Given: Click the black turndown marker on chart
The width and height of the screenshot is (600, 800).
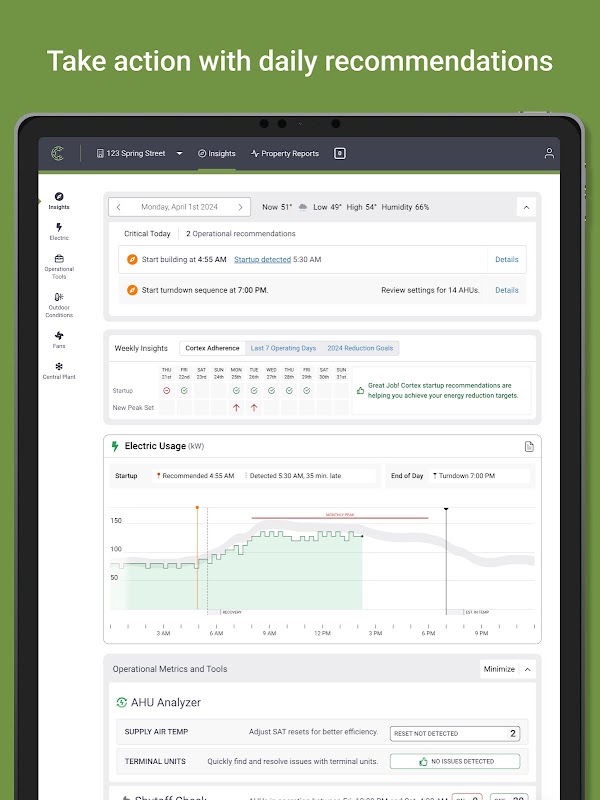Looking at the screenshot, I should pos(446,509).
